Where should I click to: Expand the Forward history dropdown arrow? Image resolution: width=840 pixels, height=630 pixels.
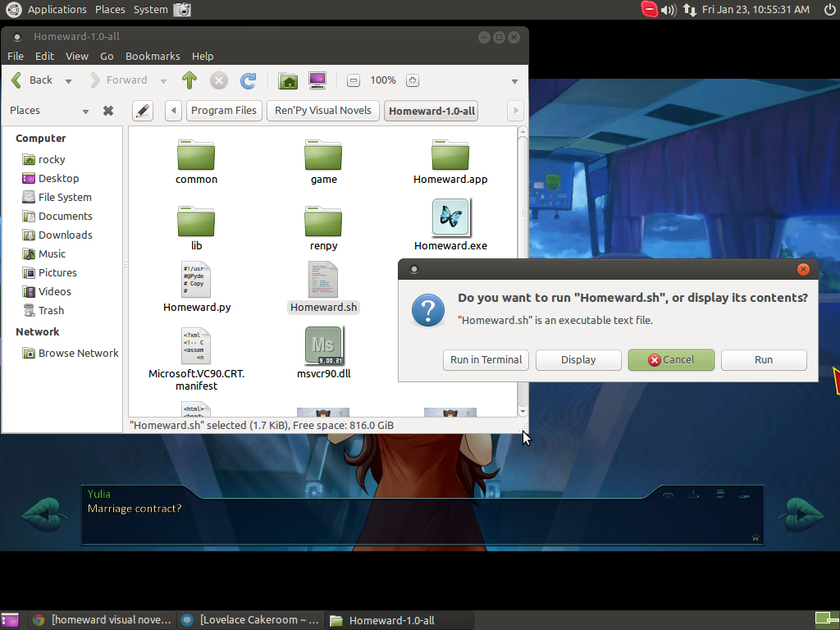[x=163, y=81]
